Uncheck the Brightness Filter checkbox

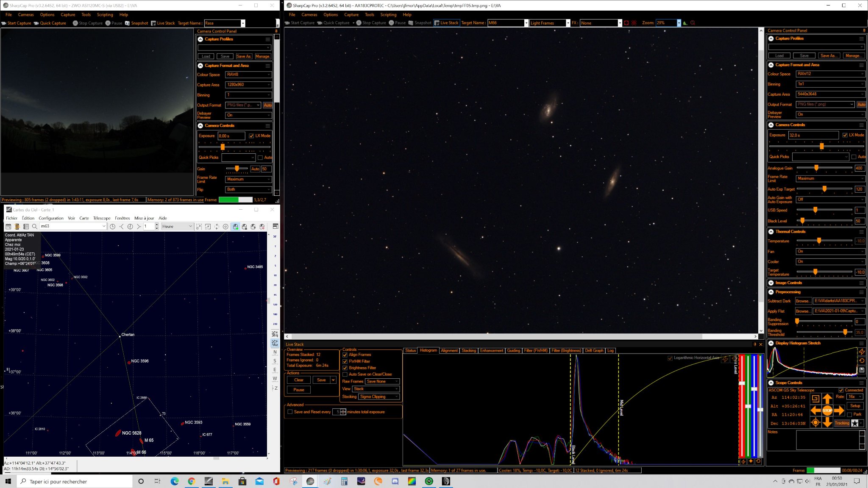pos(345,368)
